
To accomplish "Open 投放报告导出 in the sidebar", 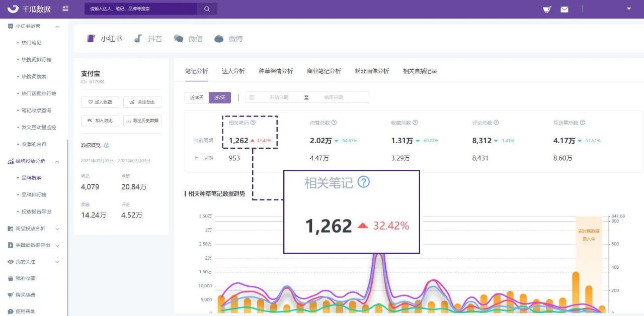I will [36, 212].
